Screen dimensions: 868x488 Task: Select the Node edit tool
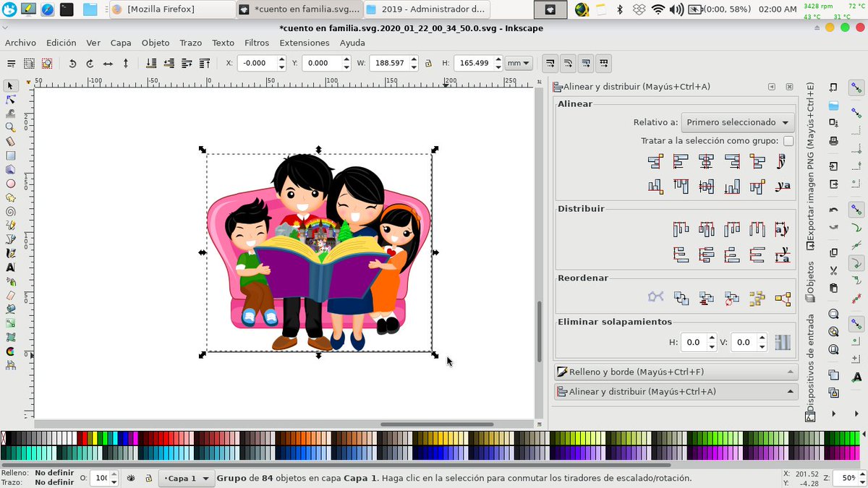pos(10,100)
